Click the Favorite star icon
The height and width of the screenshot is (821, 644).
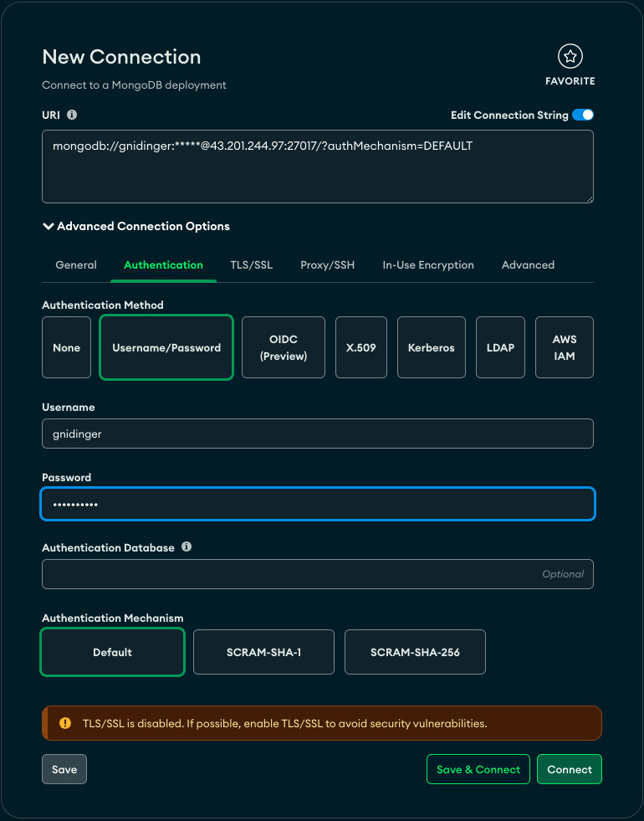click(570, 57)
